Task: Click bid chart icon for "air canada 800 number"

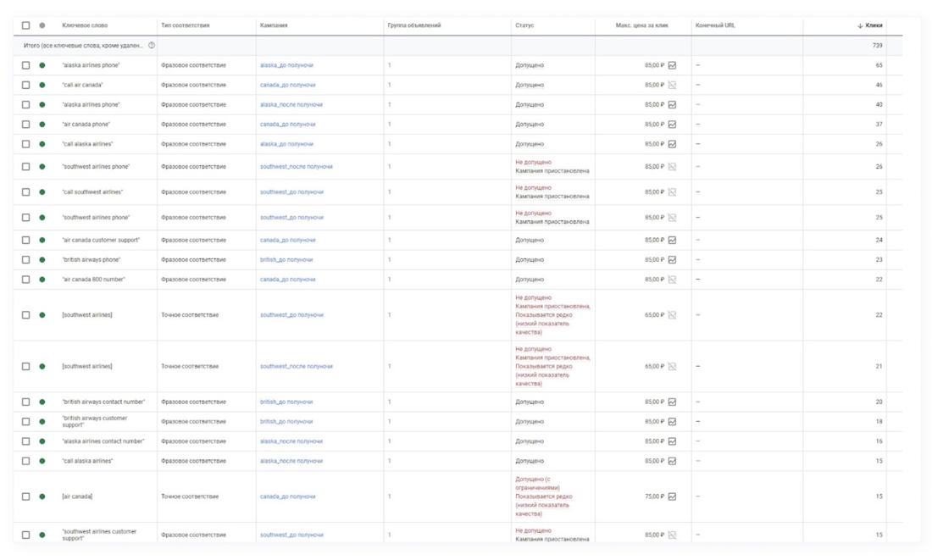Action: (x=672, y=280)
